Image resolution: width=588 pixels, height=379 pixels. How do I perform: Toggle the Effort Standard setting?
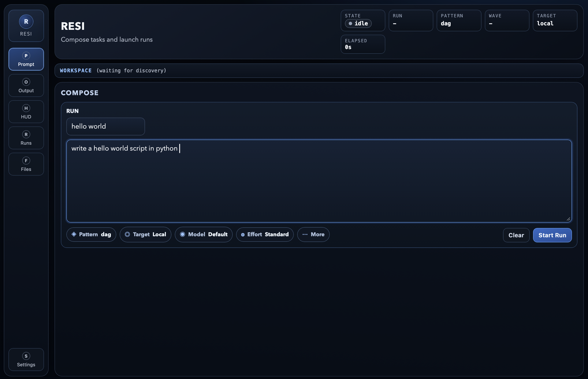[x=265, y=235]
